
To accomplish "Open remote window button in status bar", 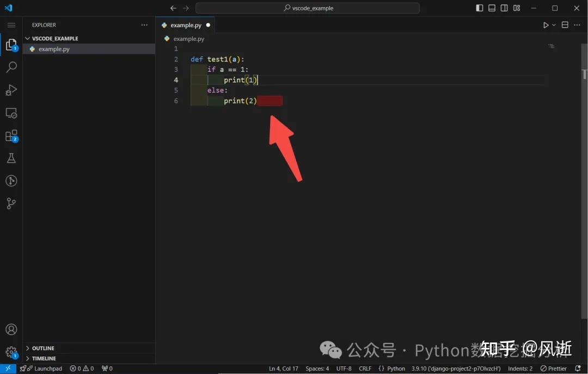I will 8,369.
